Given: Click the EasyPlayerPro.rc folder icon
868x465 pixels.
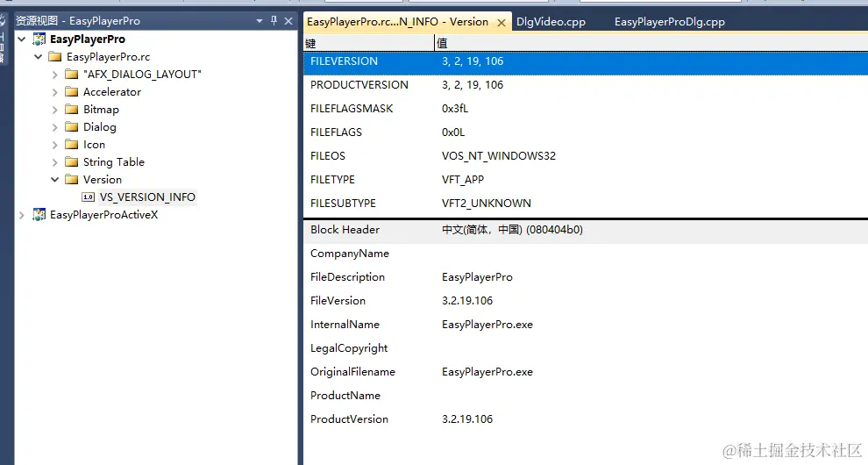Looking at the screenshot, I should coord(55,56).
